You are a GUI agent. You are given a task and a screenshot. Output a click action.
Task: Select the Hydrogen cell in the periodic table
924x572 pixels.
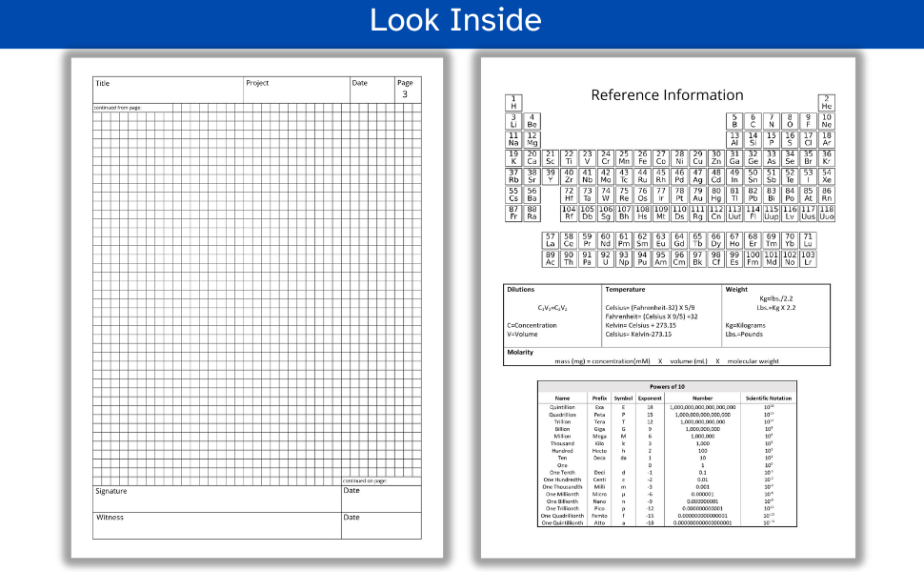click(514, 101)
